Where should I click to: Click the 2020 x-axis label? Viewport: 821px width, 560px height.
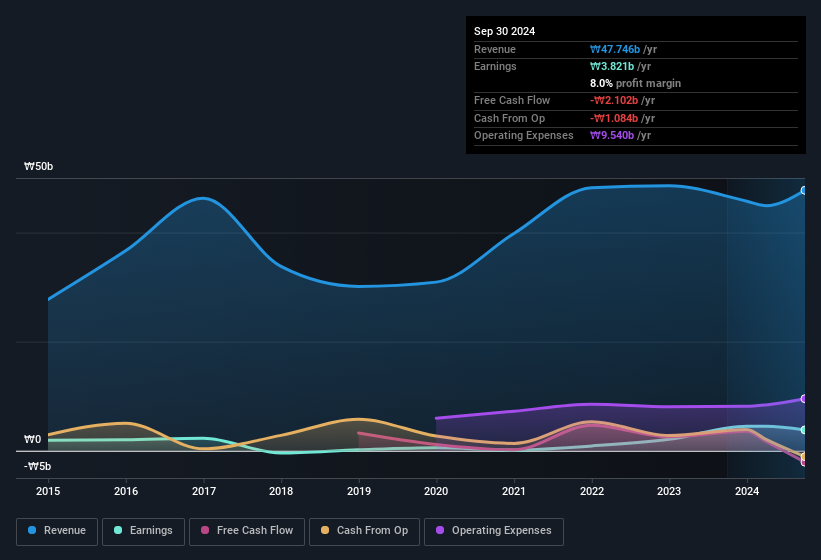point(436,491)
